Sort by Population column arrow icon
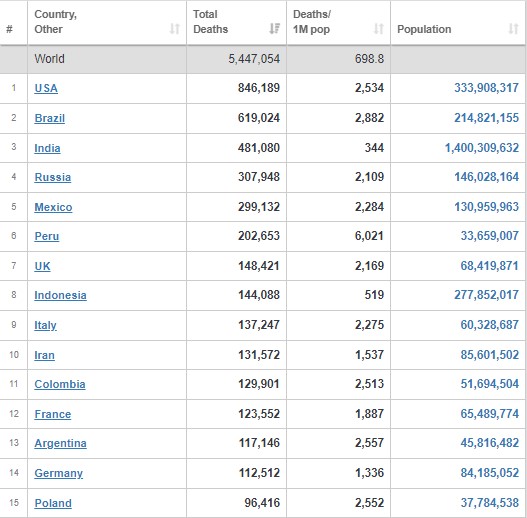This screenshot has width=527, height=518. tap(513, 29)
